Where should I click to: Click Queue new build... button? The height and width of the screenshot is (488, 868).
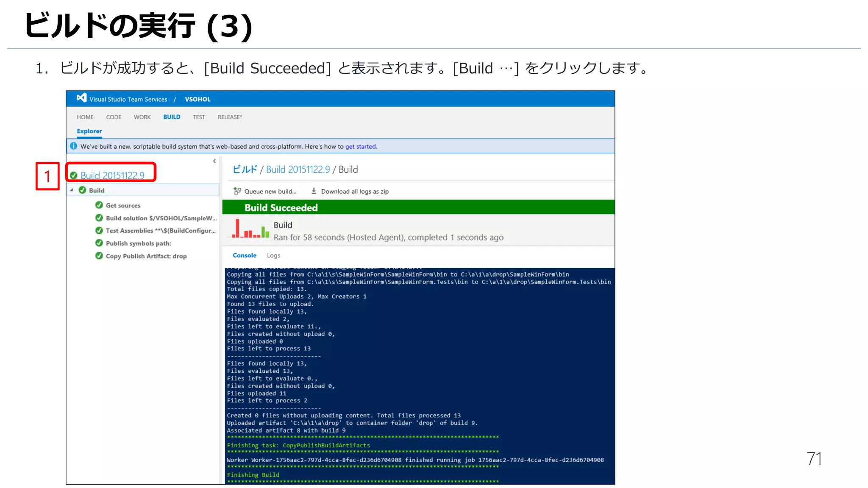point(270,191)
